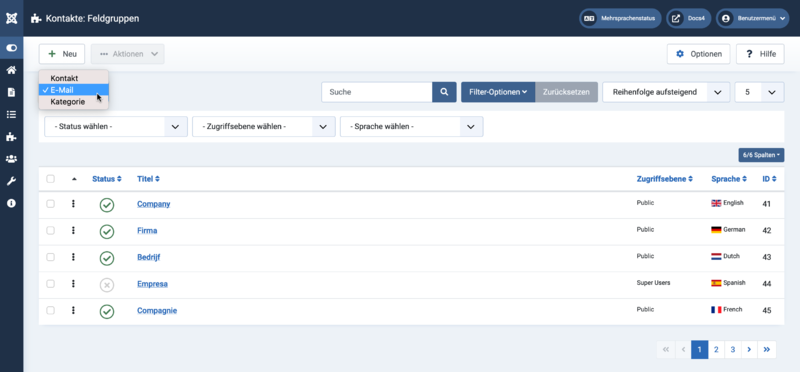Check the Firma row checkbox
Viewport: 800px width, 372px height.
[x=51, y=230]
